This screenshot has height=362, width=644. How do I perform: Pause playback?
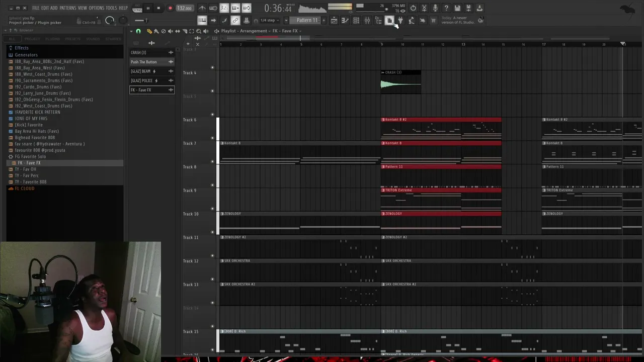pyautogui.click(x=148, y=8)
